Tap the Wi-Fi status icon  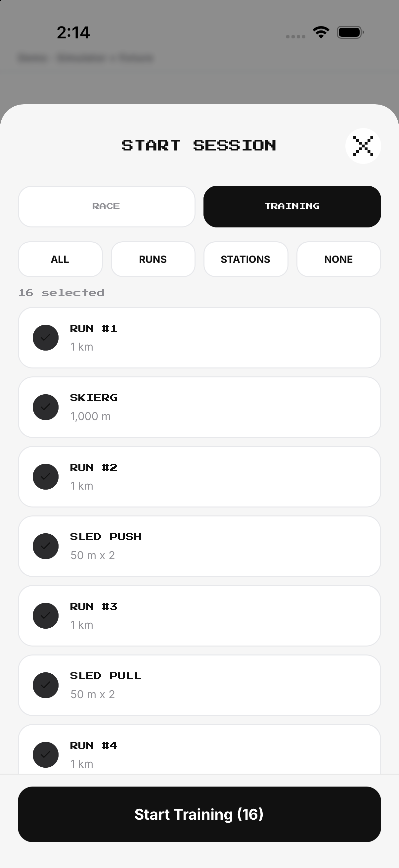pyautogui.click(x=321, y=32)
